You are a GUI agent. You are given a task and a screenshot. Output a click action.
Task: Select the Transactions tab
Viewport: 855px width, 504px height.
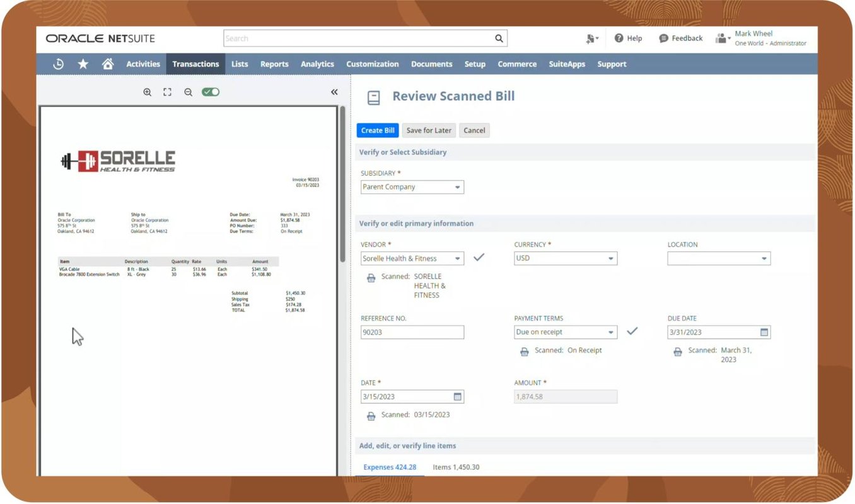[195, 64]
